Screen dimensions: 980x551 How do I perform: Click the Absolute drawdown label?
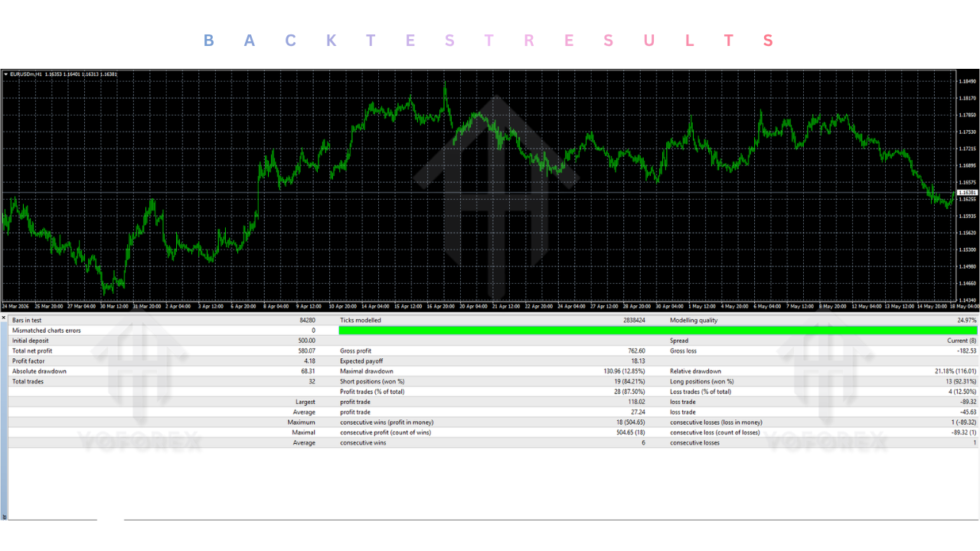[x=39, y=371]
